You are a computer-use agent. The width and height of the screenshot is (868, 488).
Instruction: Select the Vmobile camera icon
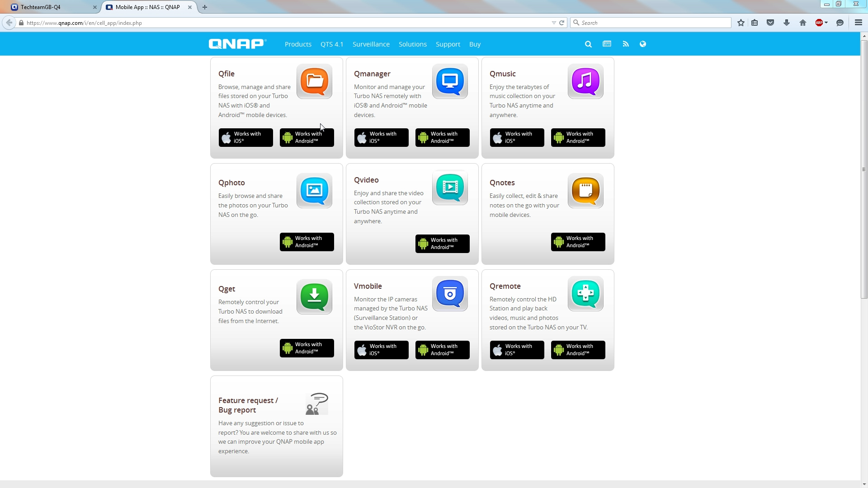tap(450, 294)
